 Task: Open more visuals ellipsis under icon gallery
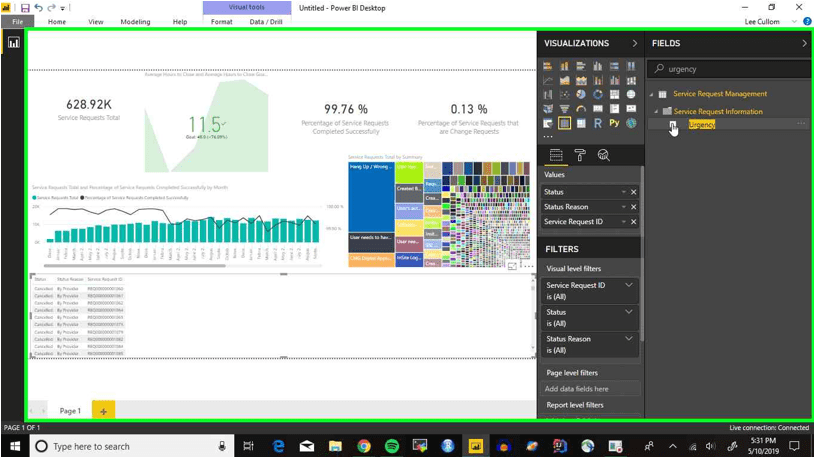pos(548,137)
